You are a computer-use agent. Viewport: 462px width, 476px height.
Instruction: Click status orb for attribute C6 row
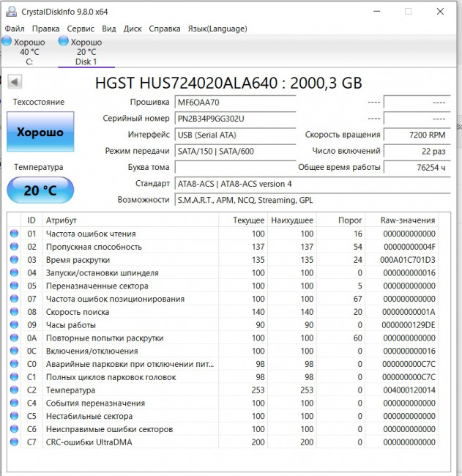tap(14, 429)
